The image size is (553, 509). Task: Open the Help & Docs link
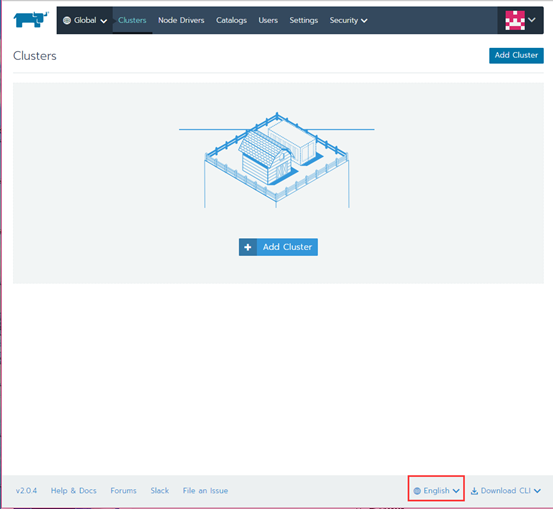click(73, 491)
